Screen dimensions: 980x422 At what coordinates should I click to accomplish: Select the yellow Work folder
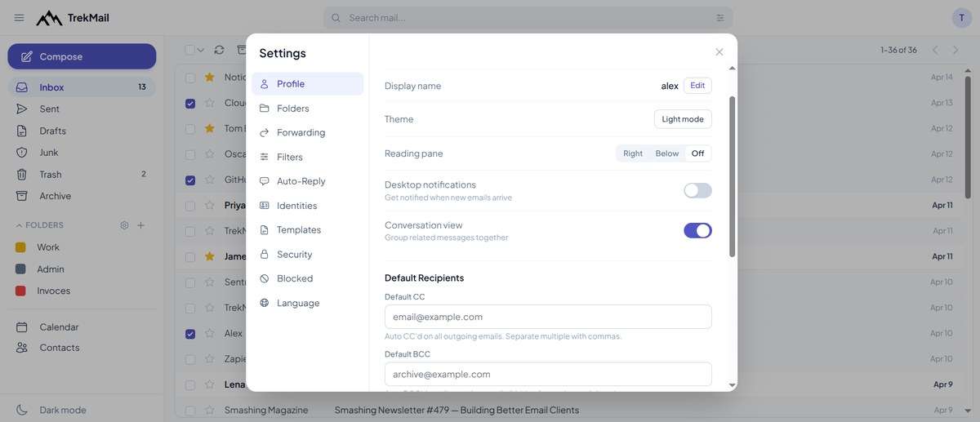[x=82, y=247]
